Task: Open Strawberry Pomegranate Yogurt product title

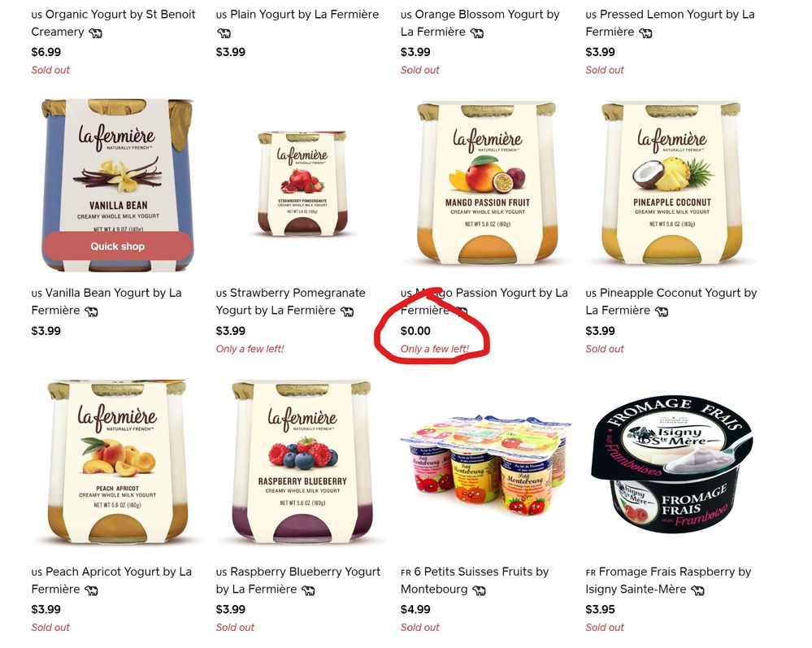Action: 290,302
